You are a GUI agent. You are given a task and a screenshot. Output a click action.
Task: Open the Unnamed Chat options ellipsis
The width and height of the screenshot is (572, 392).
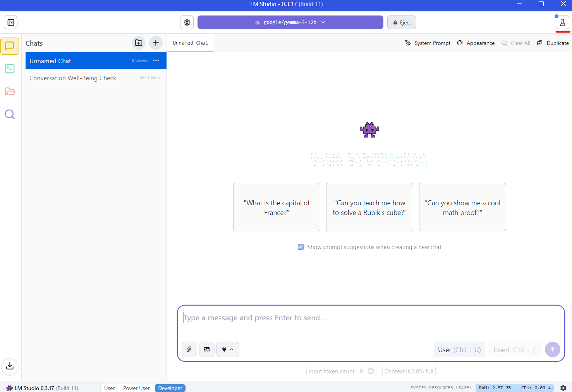tap(156, 60)
